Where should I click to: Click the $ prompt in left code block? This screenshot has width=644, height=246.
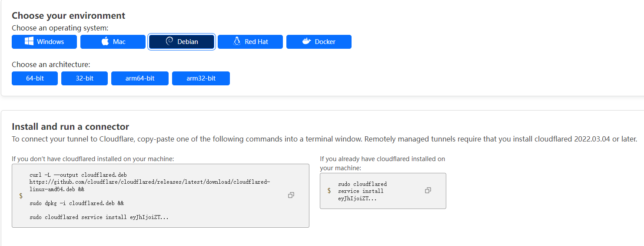[x=21, y=196]
